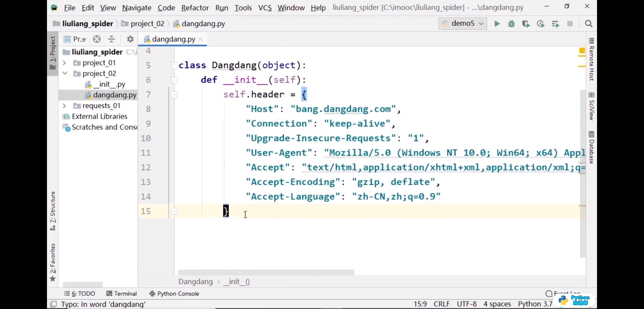The image size is (644, 309).
Task: Click the locate file target icon
Action: [97, 39]
